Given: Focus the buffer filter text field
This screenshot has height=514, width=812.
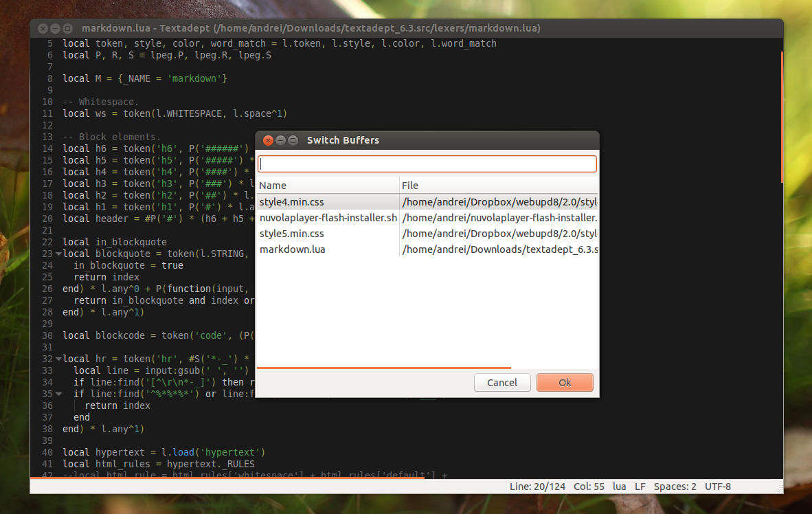Looking at the screenshot, I should [427, 164].
